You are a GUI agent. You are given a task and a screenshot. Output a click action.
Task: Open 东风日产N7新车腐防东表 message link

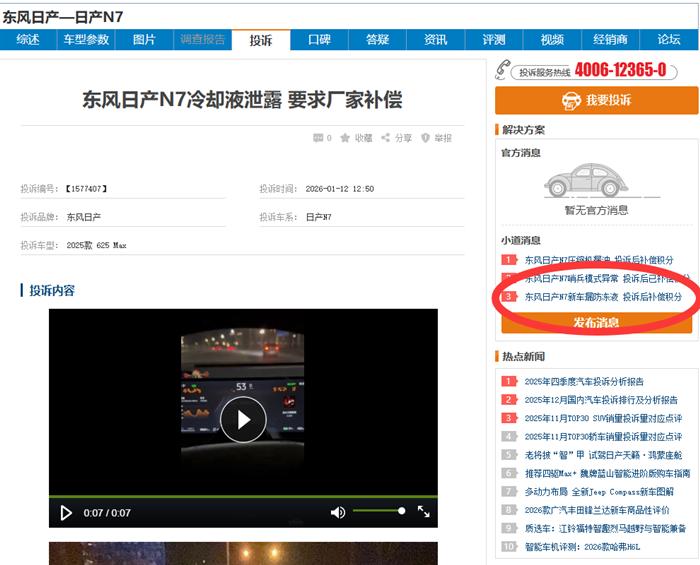point(603,297)
